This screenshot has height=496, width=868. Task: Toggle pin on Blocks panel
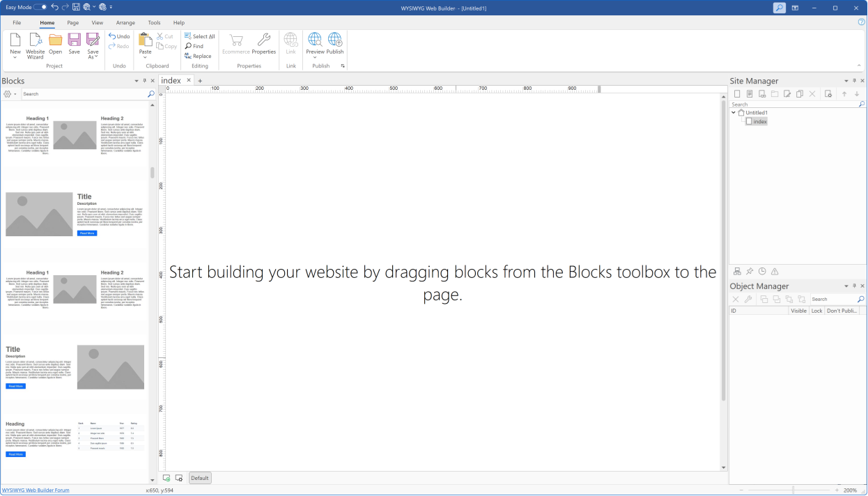point(144,81)
